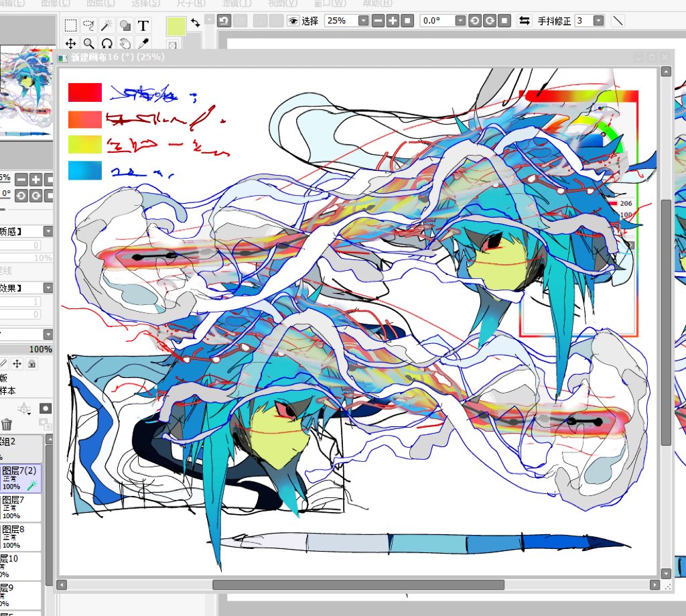Viewport: 686px width, 616px height.
Task: Select the Move tool
Action: 70,44
